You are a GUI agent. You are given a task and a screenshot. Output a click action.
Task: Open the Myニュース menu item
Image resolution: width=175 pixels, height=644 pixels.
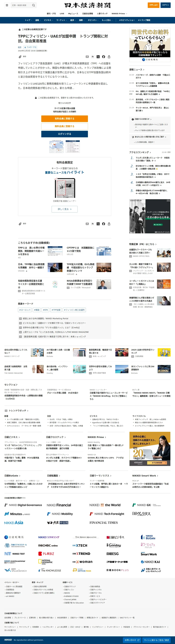(x=73, y=14)
